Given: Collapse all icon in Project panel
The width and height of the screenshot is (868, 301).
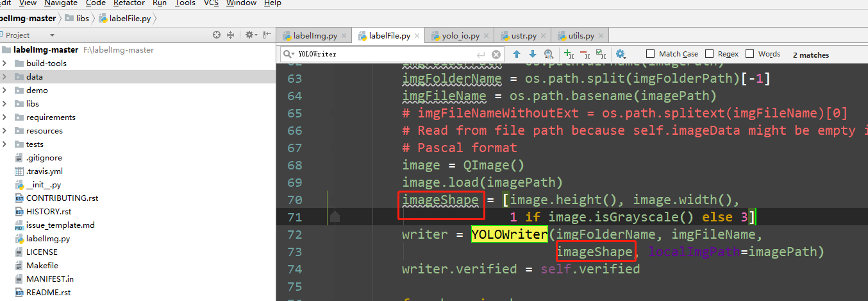Looking at the screenshot, I should point(231,35).
